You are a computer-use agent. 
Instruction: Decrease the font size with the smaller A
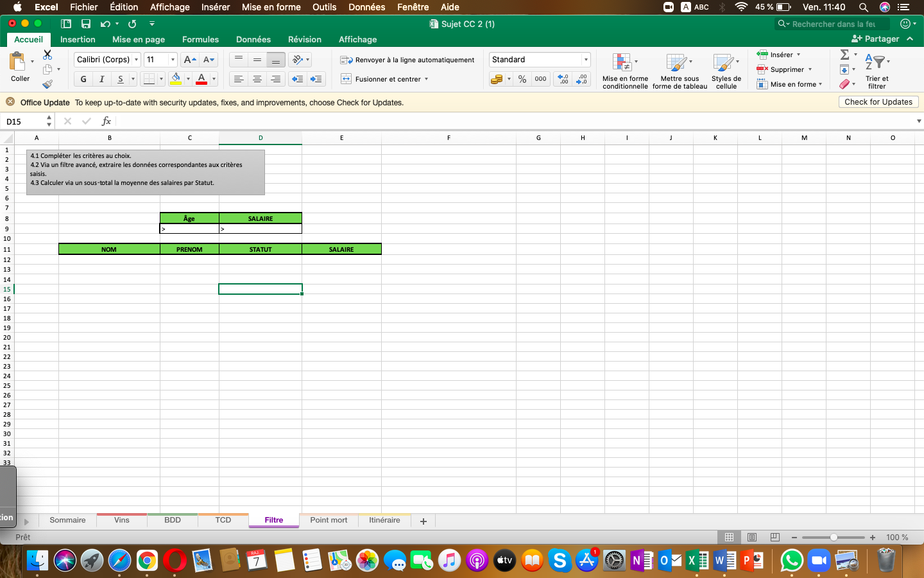click(209, 60)
